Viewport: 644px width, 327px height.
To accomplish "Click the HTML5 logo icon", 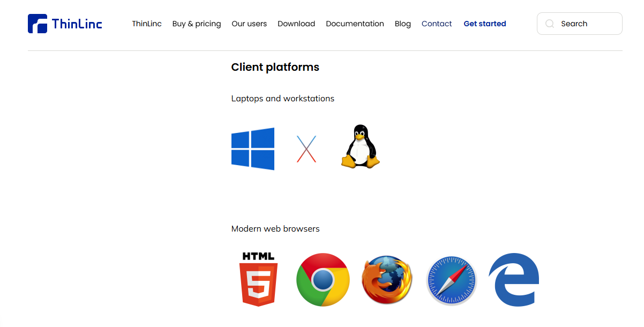I will (x=258, y=279).
